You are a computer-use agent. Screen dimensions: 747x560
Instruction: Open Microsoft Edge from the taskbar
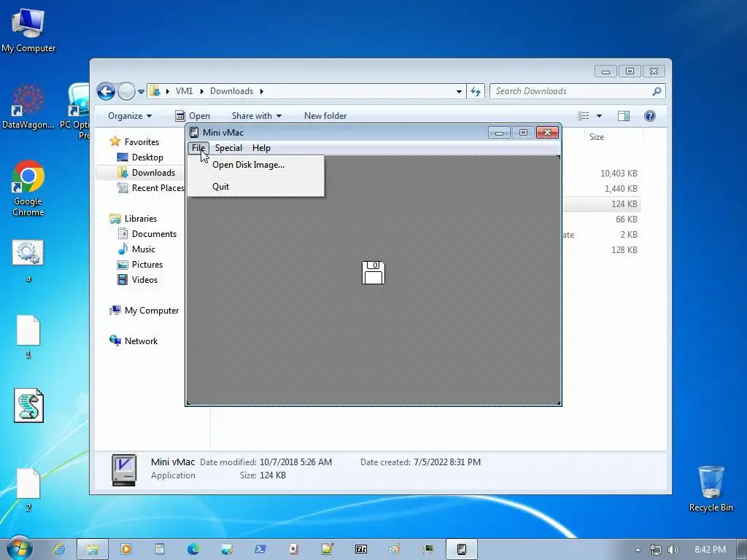point(193,549)
